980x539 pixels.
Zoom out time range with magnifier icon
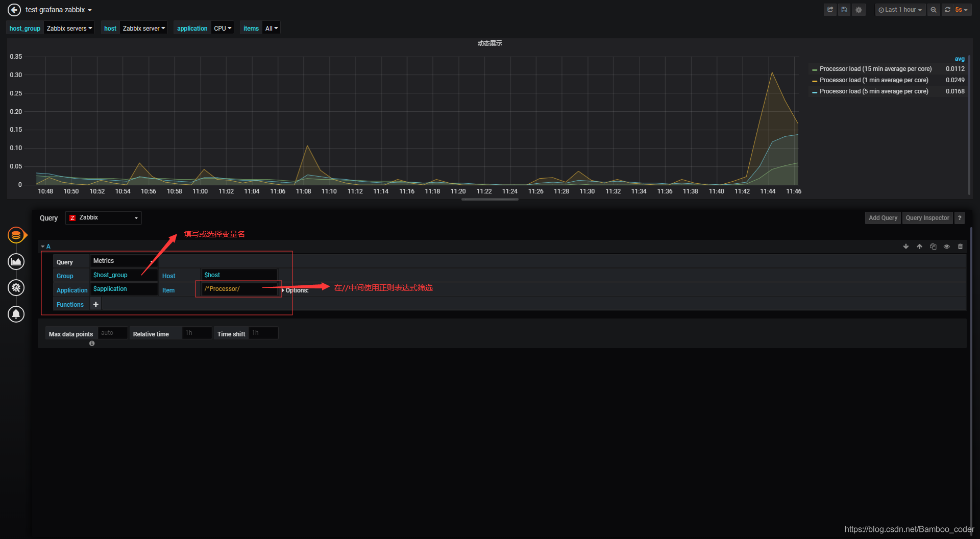click(x=934, y=10)
